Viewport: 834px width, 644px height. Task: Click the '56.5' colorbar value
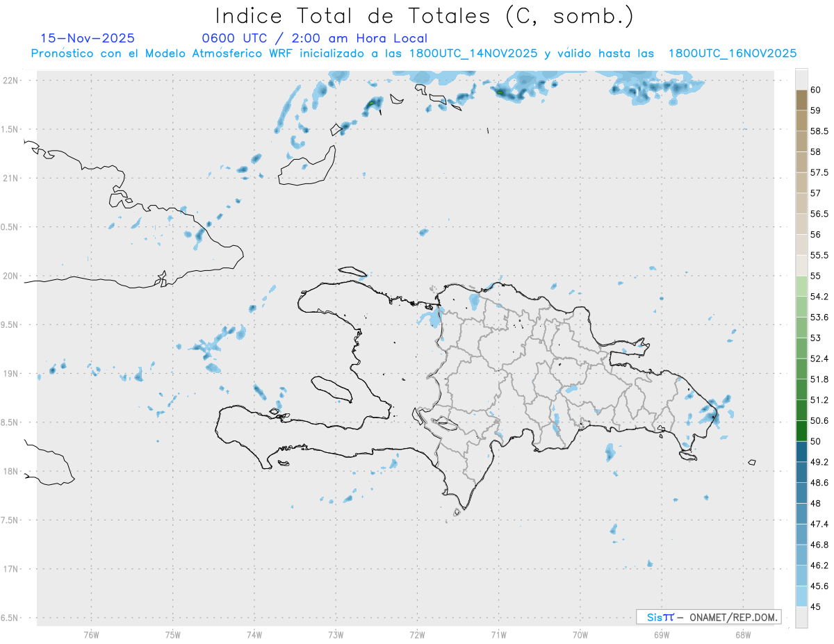819,214
